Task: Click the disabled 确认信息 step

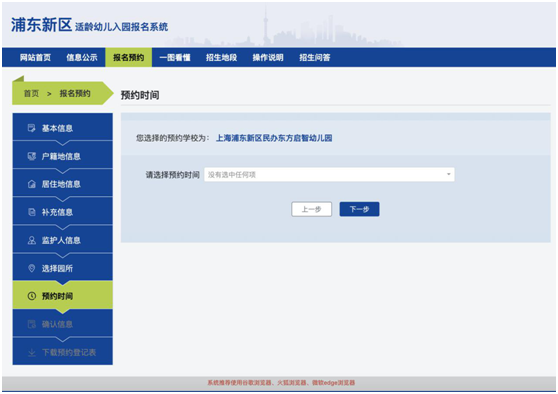Action: (63, 323)
